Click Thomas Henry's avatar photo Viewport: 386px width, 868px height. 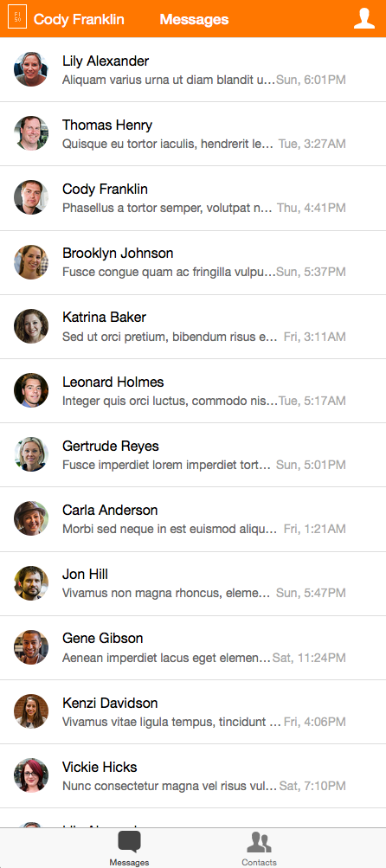(31, 133)
